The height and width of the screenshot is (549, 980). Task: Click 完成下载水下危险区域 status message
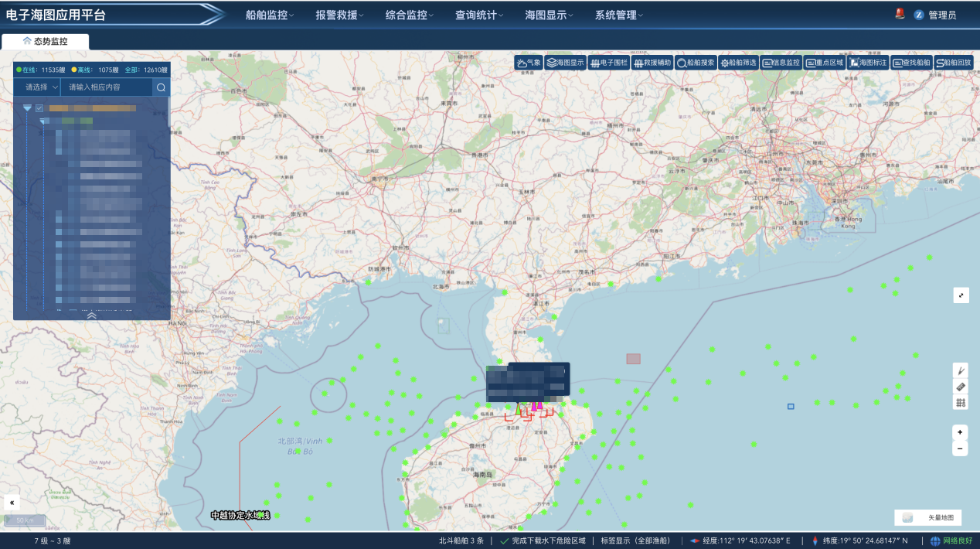point(543,540)
